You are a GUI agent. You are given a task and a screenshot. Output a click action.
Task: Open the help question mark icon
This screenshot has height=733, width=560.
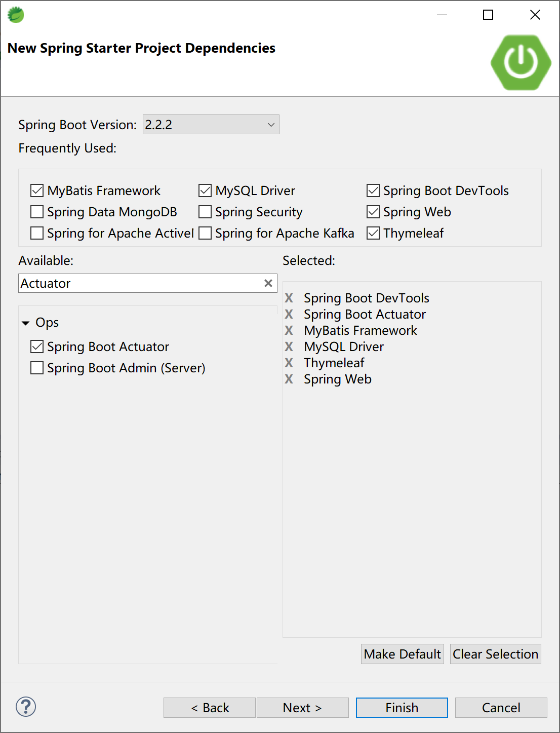click(26, 707)
